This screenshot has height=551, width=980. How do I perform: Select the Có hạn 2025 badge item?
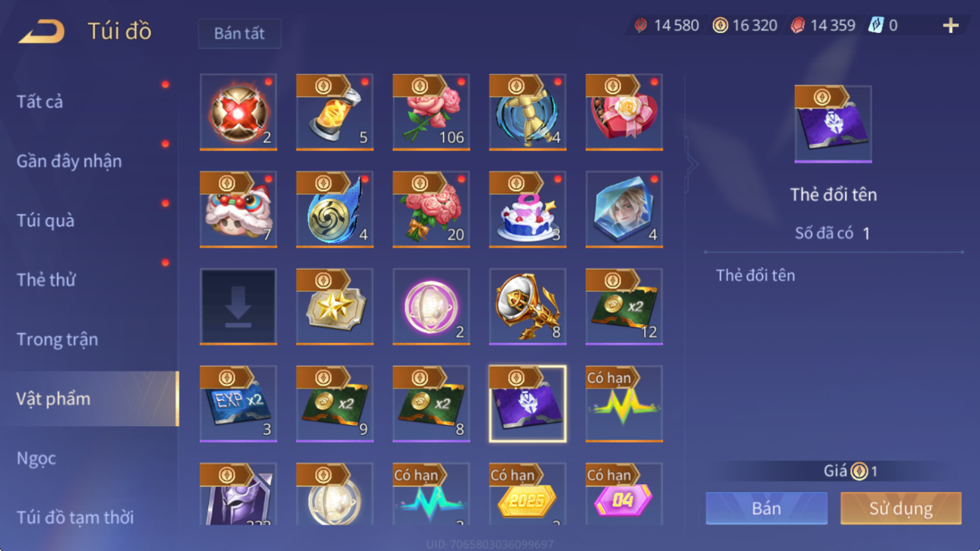[527, 494]
